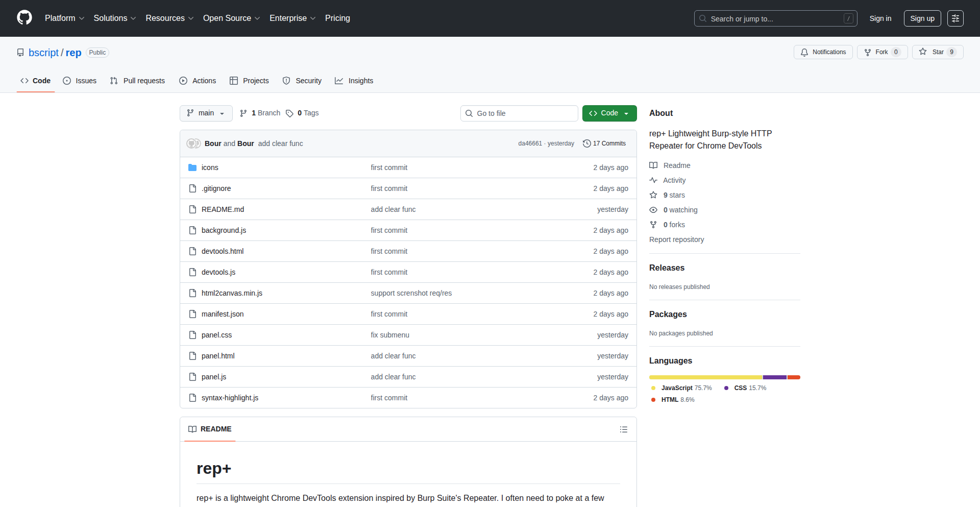Click the Readme book icon in About
The width and height of the screenshot is (980, 507).
(653, 165)
